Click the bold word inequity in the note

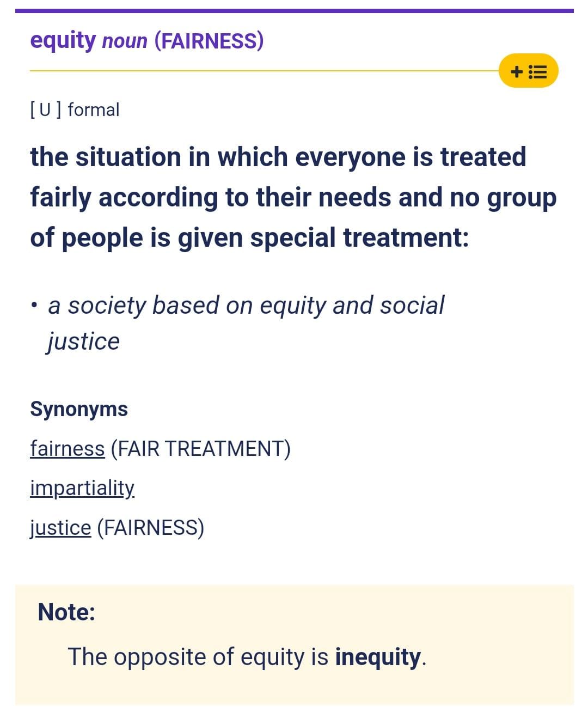click(378, 657)
